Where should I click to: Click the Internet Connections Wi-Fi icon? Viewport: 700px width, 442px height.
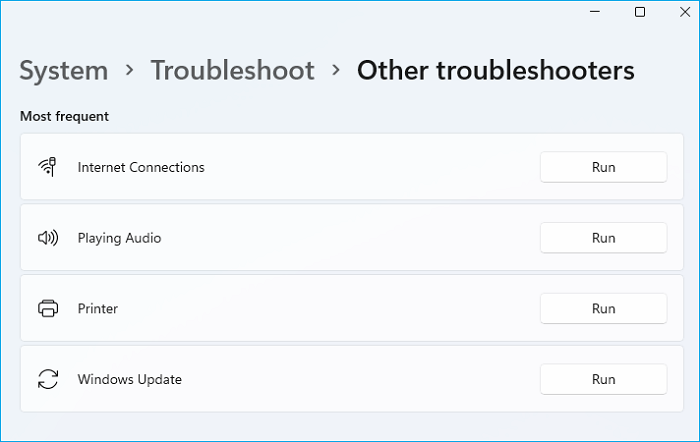coord(47,167)
